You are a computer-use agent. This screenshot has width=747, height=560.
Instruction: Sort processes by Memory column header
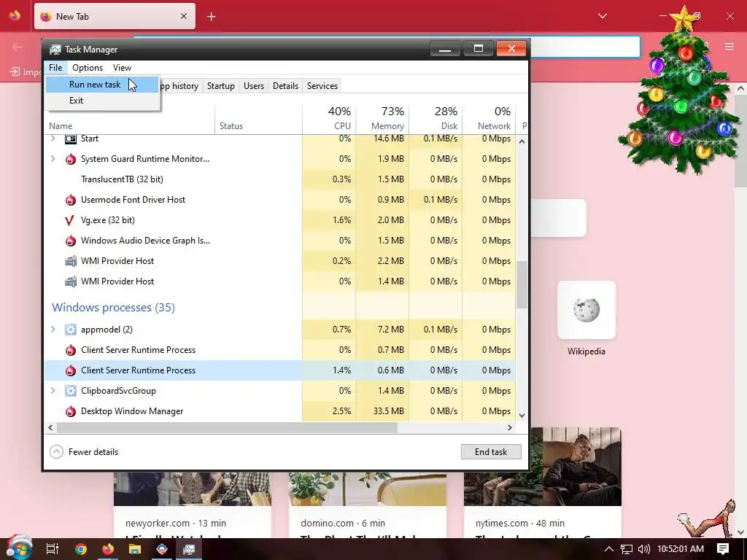pos(382,118)
